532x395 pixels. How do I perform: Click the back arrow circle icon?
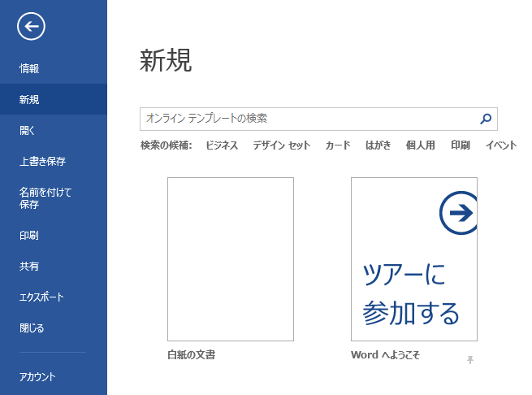(x=31, y=26)
